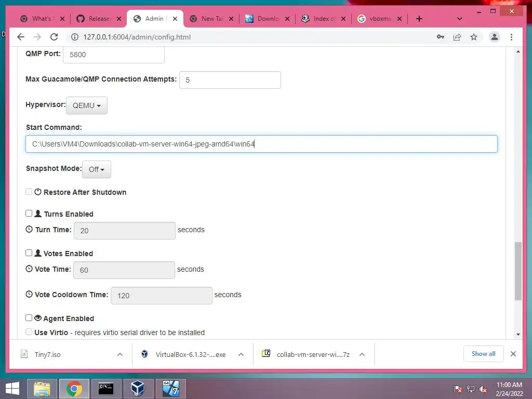Click the Vote Cooldown clock icon
Screen dimensions: 532x399
tap(29, 294)
